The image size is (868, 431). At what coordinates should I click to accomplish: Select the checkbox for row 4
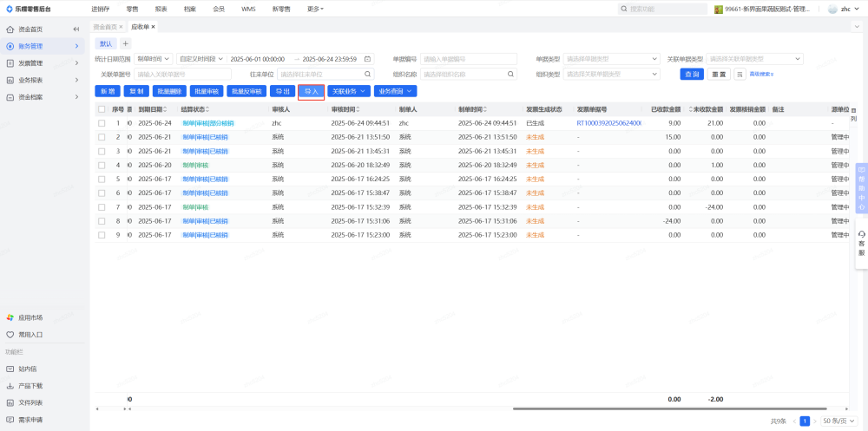pos(102,165)
